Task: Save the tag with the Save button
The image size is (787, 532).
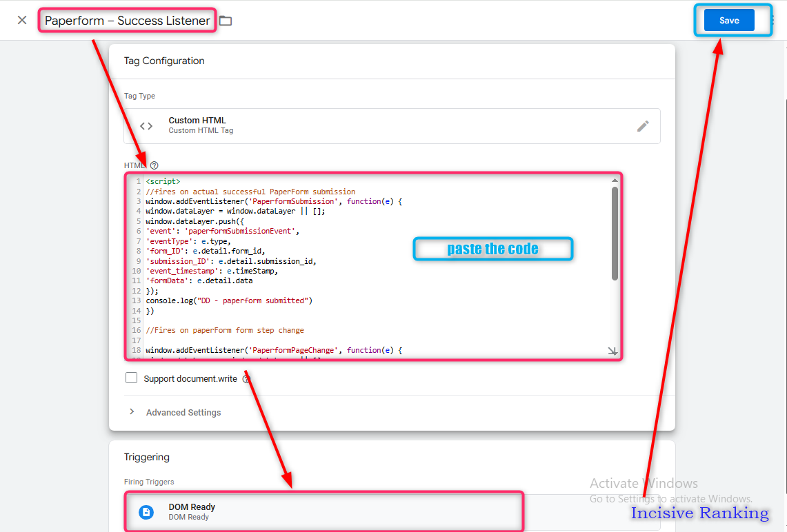Action: pos(729,21)
